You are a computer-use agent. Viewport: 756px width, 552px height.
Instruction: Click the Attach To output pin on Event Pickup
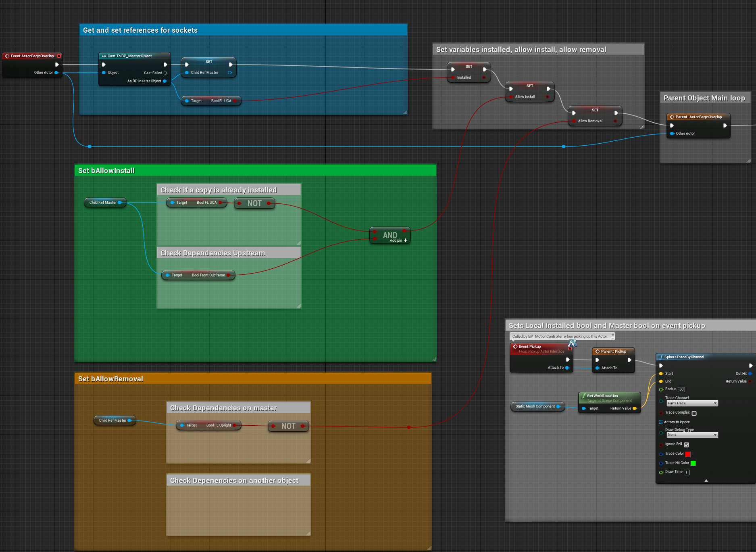point(567,368)
